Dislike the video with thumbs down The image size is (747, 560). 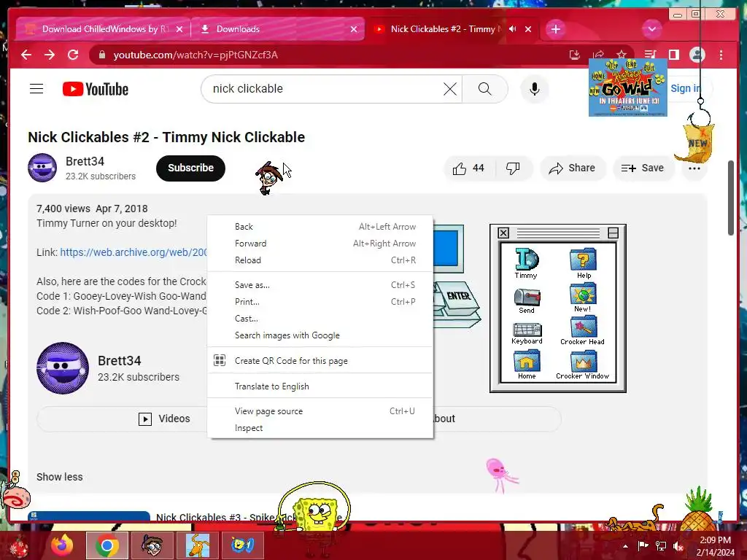[x=513, y=168]
